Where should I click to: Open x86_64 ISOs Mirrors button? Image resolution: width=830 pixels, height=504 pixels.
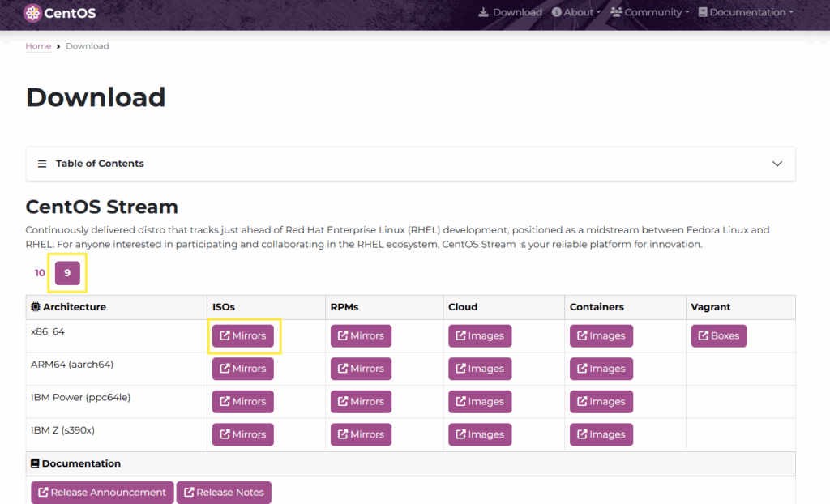pos(243,336)
